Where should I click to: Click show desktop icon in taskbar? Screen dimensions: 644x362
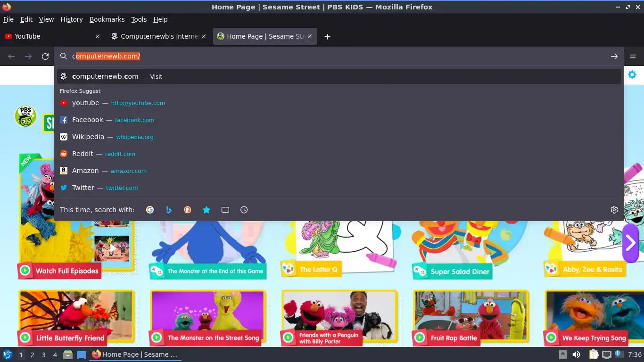point(82,354)
